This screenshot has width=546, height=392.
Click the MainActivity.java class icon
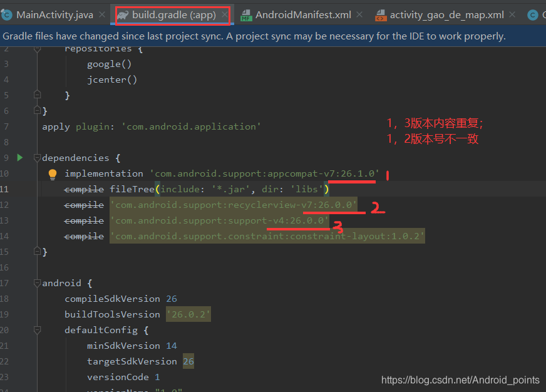tap(6, 15)
